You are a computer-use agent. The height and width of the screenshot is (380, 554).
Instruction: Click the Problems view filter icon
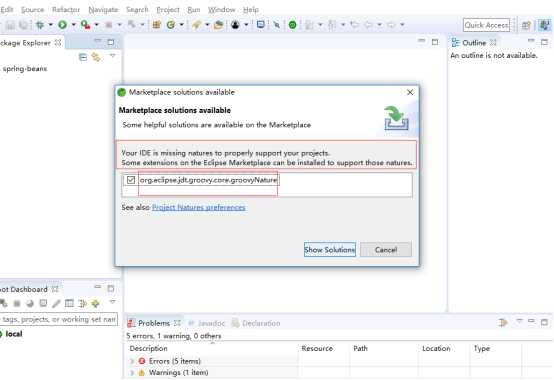(503, 322)
